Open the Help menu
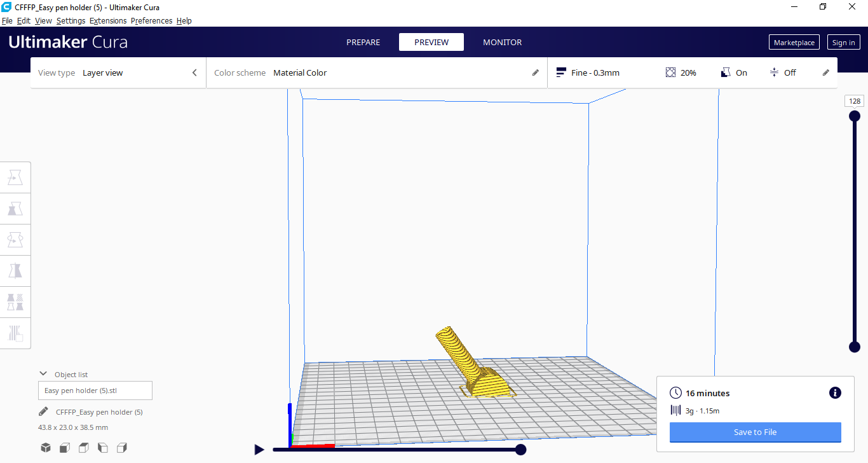Screen dimensions: 868x463 pos(184,20)
